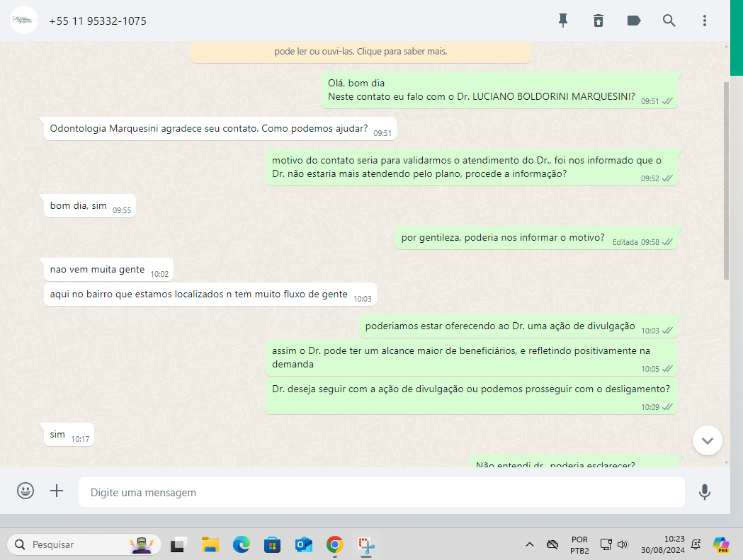This screenshot has width=743, height=560.
Task: Click the pin chat icon
Action: [563, 21]
